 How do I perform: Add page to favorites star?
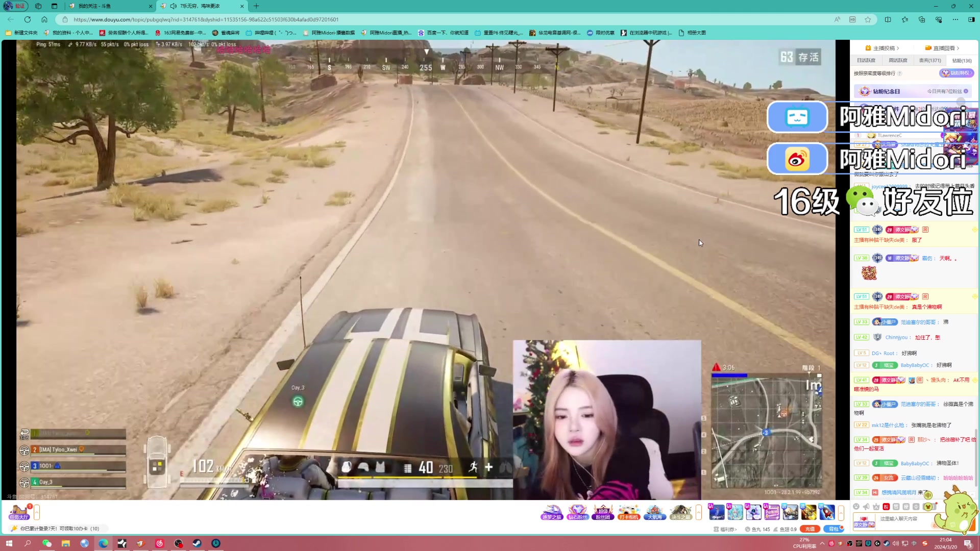pyautogui.click(x=868, y=19)
